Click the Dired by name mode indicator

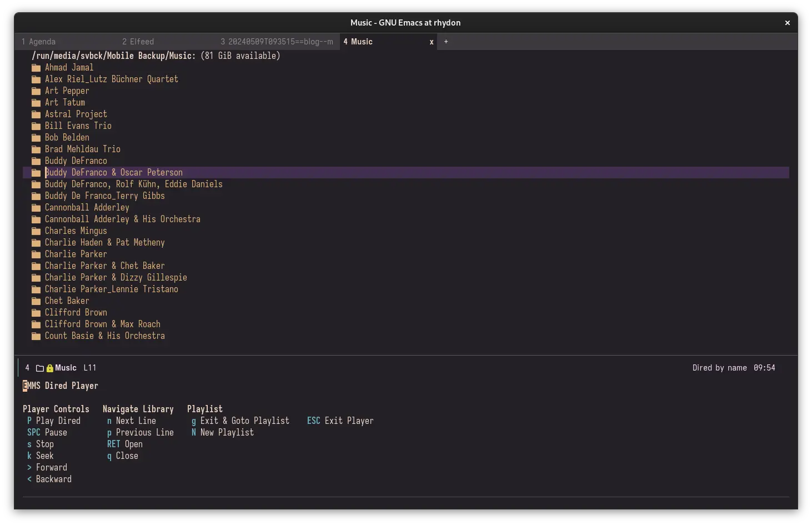tap(719, 368)
